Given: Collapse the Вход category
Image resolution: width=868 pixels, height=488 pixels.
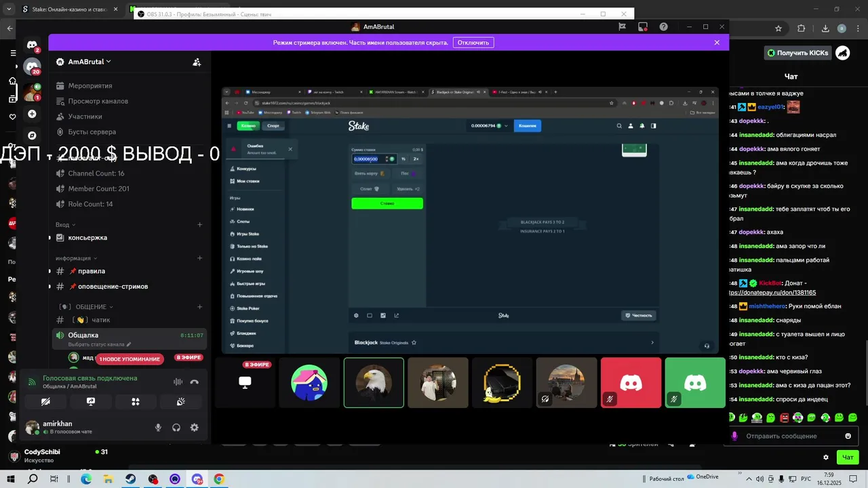Looking at the screenshot, I should point(66,224).
